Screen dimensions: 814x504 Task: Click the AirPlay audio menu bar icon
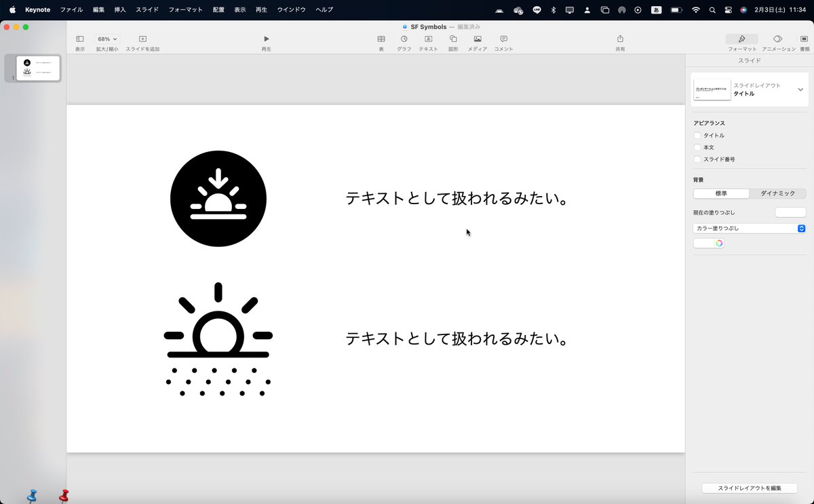click(621, 10)
